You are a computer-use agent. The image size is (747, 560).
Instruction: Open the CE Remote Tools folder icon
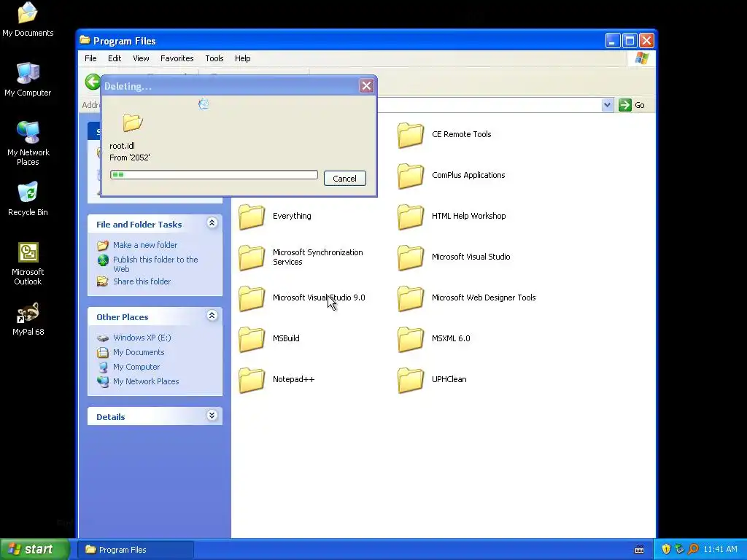410,135
